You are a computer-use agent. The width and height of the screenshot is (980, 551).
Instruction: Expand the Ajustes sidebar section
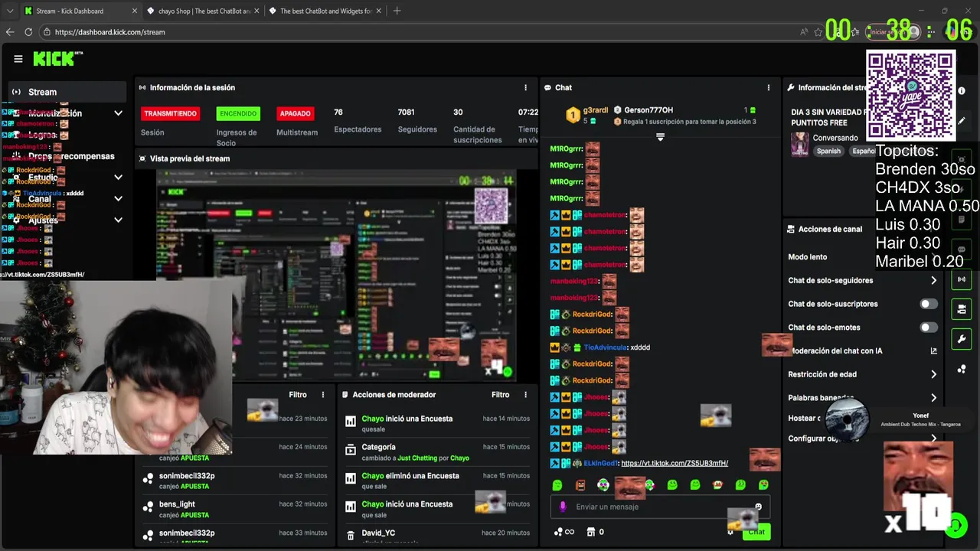(118, 220)
